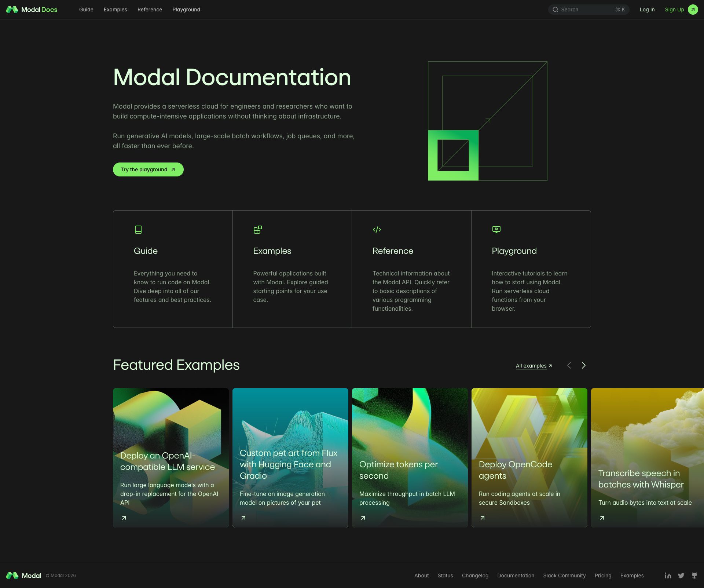The width and height of the screenshot is (704, 588).
Task: Open the Guide card heading
Action: tap(146, 251)
